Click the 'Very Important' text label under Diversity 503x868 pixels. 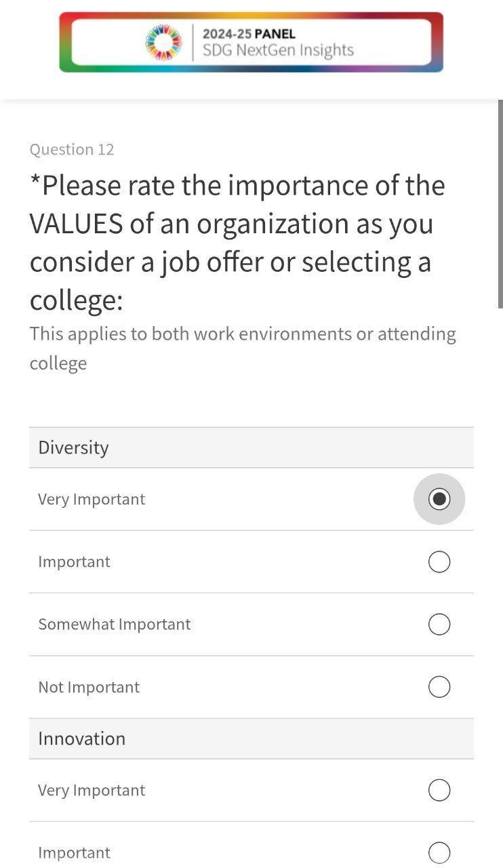point(92,499)
